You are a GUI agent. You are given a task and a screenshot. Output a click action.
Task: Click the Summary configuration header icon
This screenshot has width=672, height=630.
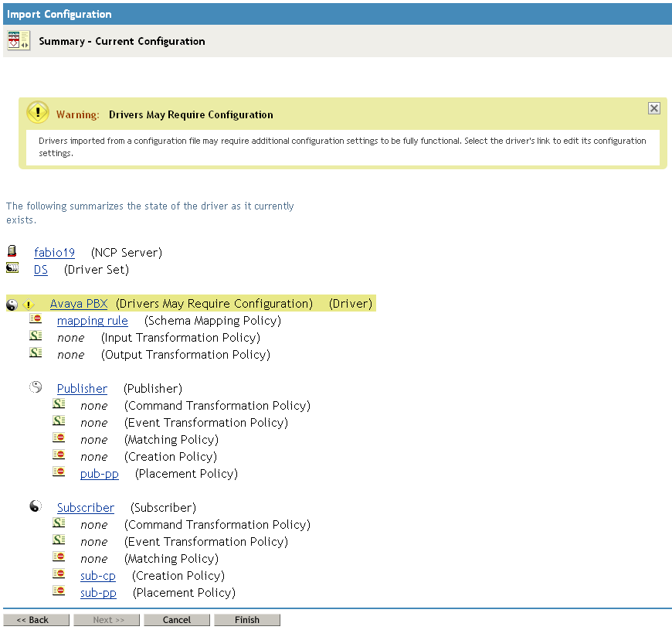19,41
